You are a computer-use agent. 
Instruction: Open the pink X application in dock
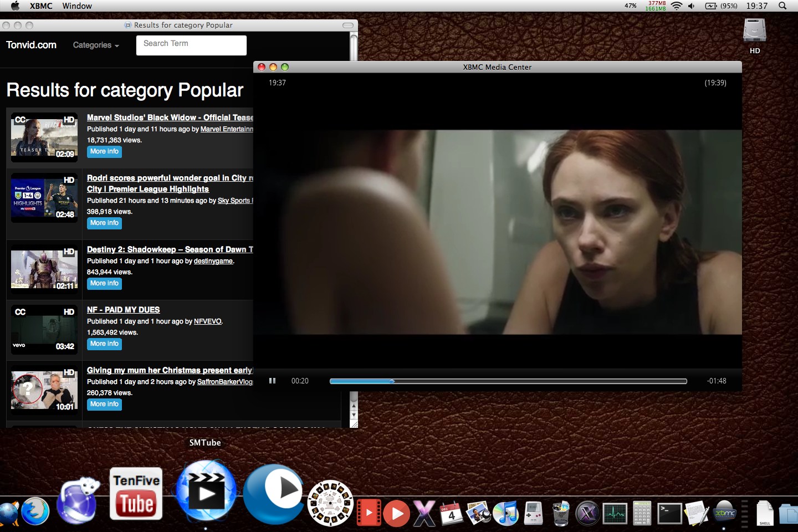(x=424, y=513)
